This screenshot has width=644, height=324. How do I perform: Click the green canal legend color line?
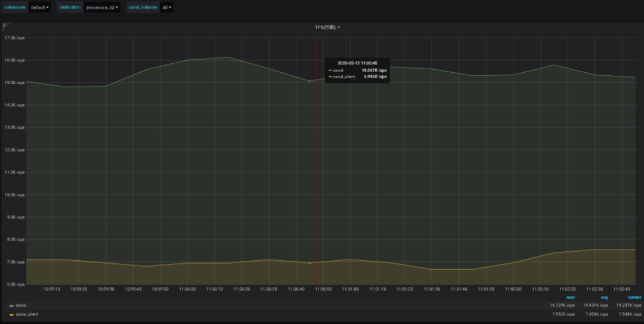tap(11, 306)
